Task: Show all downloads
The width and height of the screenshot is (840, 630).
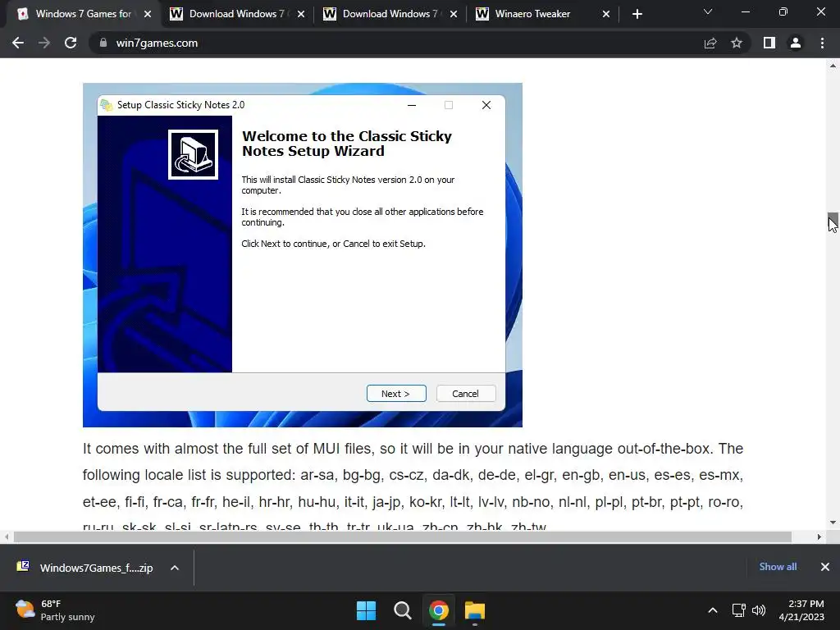Action: pyautogui.click(x=778, y=566)
